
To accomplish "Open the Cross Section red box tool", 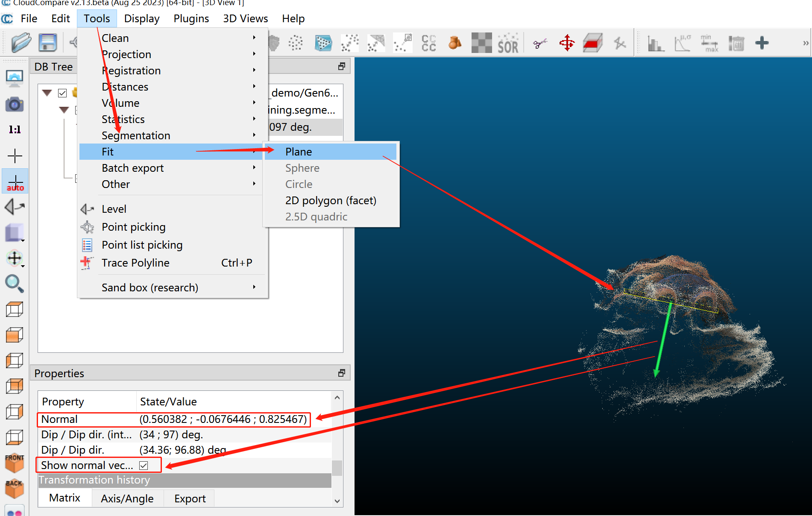I will pyautogui.click(x=593, y=43).
